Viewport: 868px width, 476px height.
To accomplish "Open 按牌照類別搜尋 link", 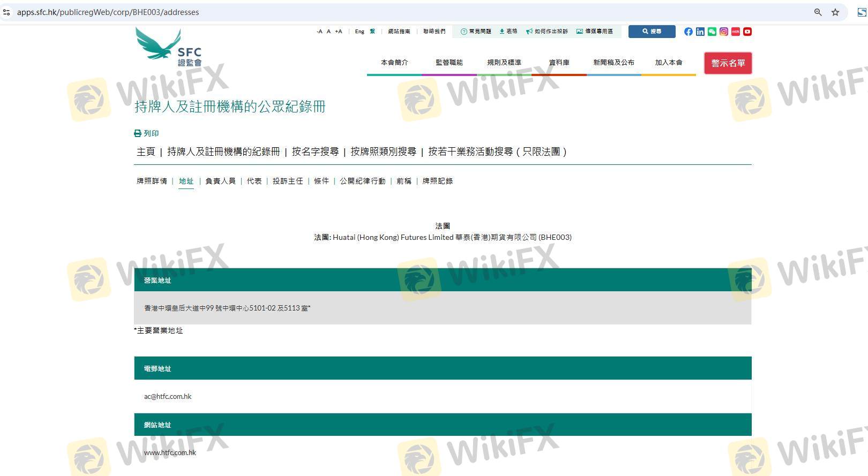I will (x=384, y=152).
